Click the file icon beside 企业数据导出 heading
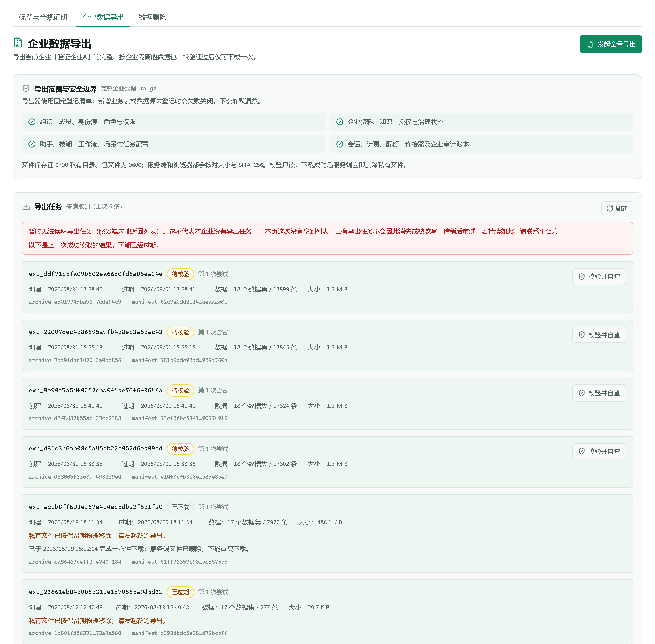This screenshot has width=655, height=644. [x=18, y=43]
